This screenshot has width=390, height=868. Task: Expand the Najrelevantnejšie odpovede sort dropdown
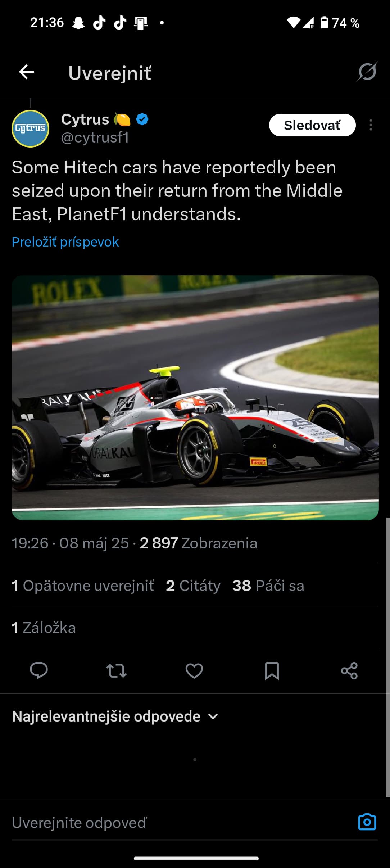point(115,716)
